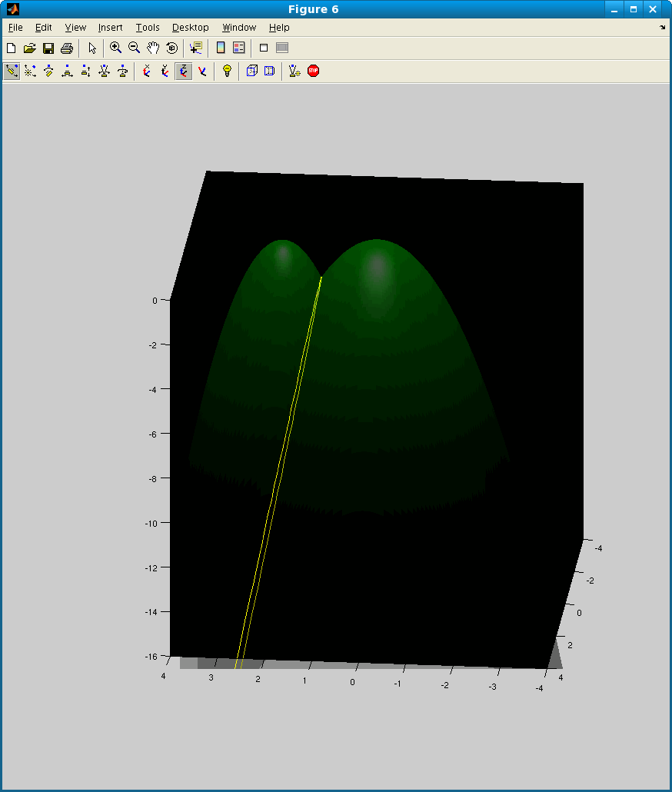Insert a colorbar
Image resolution: width=672 pixels, height=792 pixels.
221,48
